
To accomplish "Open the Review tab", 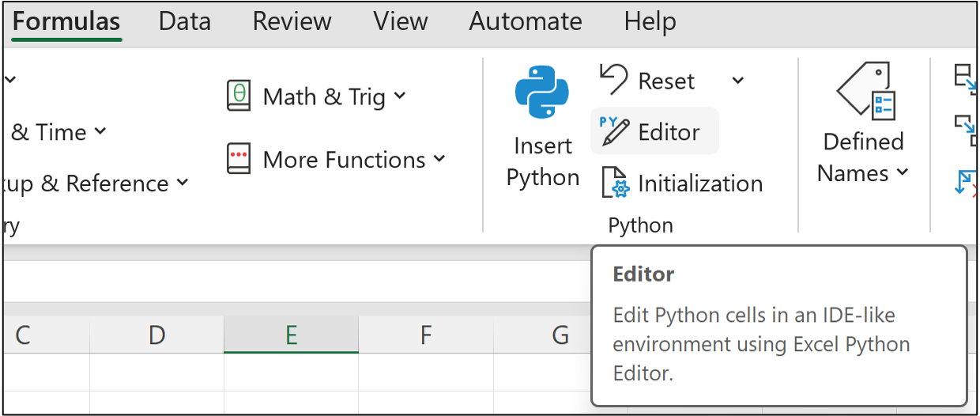I will (292, 21).
